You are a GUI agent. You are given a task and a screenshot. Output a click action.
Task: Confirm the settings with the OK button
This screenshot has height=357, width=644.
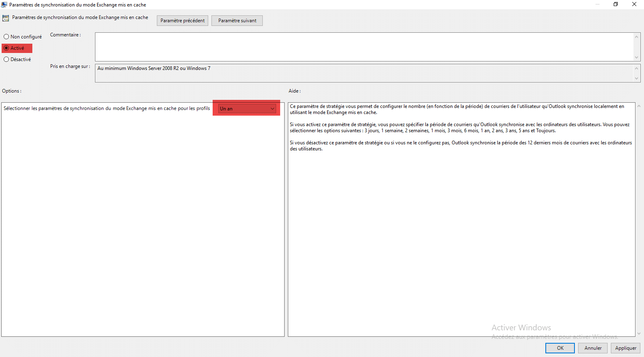(560, 348)
